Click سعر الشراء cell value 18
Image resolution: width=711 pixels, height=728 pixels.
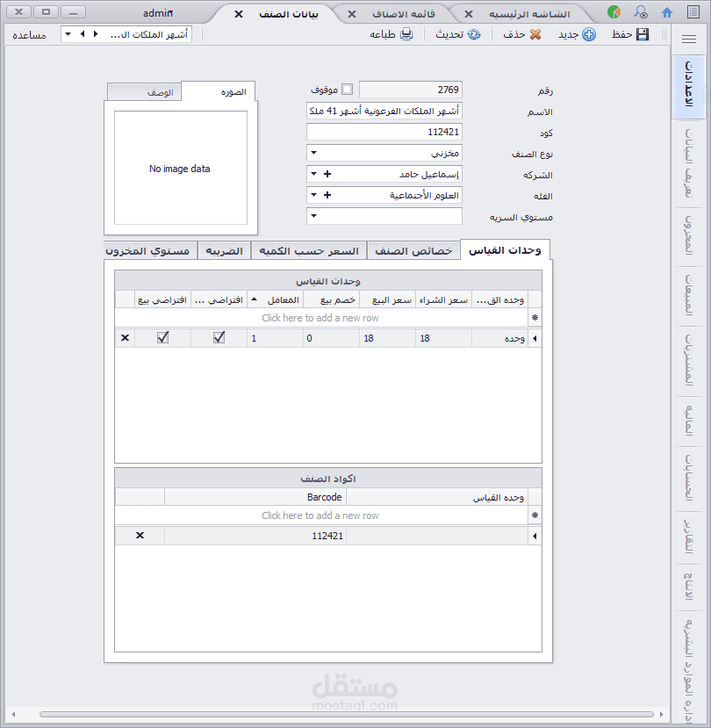[x=443, y=338]
